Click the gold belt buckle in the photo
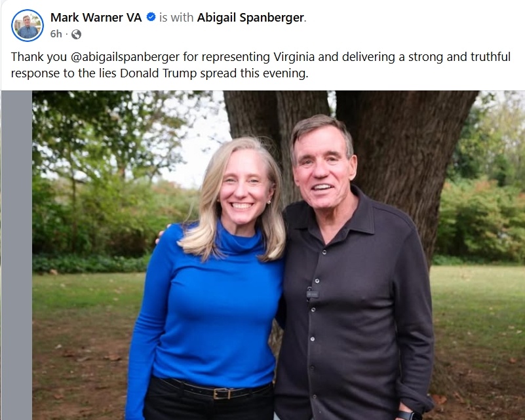This screenshot has width=525, height=420. click(222, 393)
